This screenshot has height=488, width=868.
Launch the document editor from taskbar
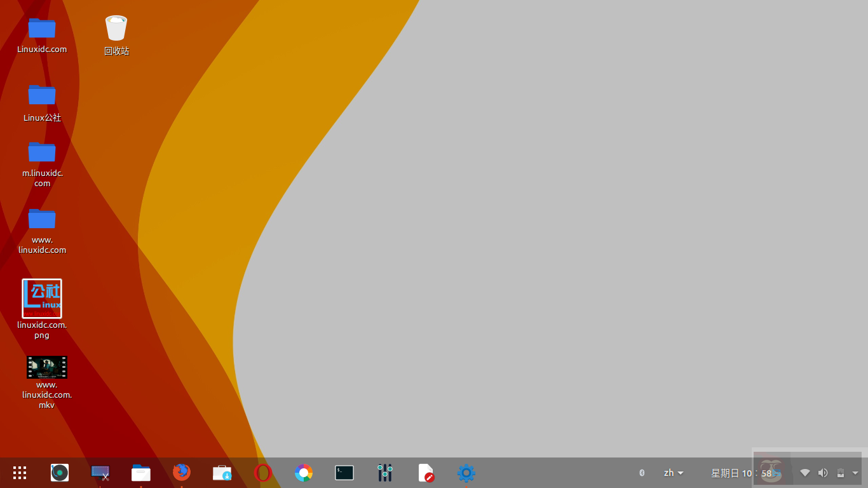click(425, 473)
